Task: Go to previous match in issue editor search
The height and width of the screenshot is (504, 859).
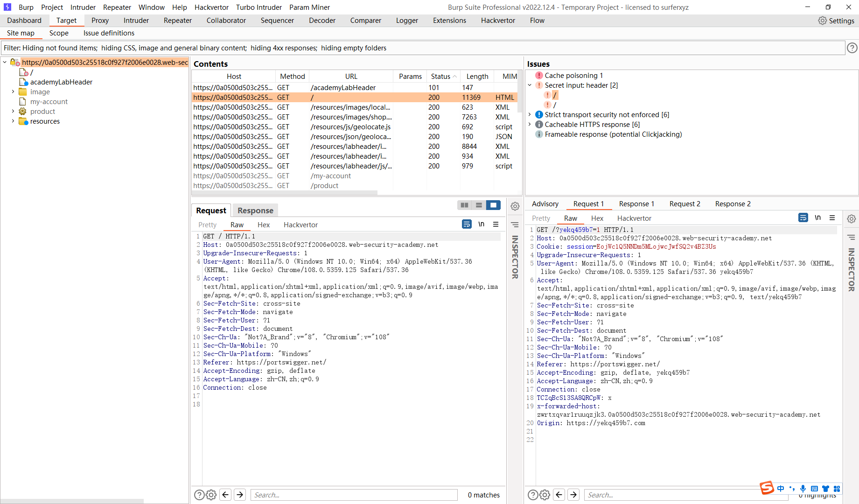Action: tap(559, 495)
